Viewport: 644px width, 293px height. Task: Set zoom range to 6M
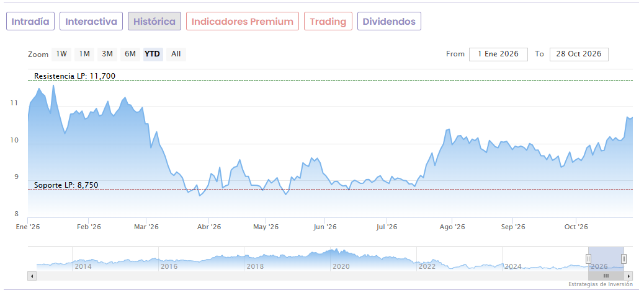130,54
